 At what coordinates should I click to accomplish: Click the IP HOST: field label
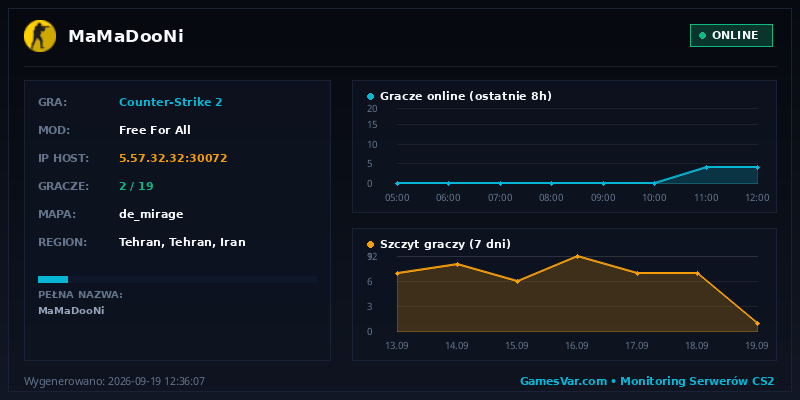tap(64, 159)
